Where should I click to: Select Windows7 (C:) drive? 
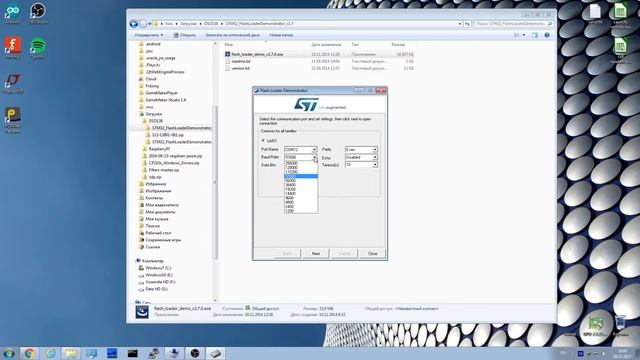pos(158,268)
